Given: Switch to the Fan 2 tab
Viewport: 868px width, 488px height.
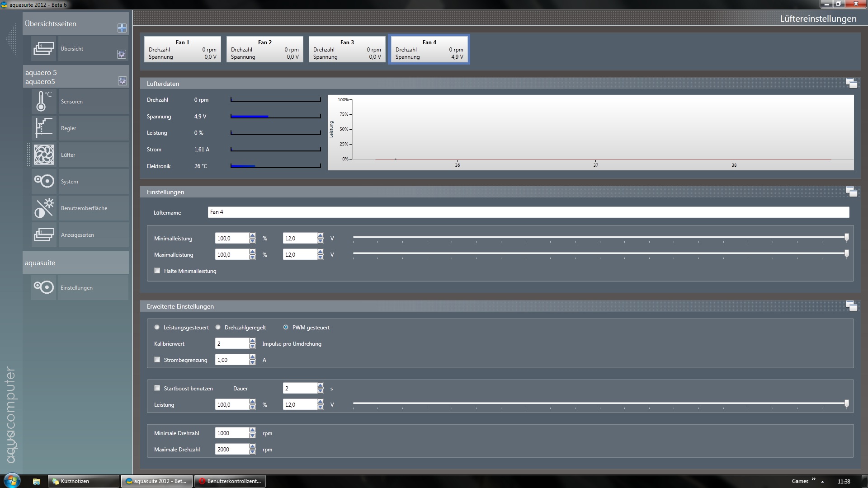Looking at the screenshot, I should tap(265, 49).
